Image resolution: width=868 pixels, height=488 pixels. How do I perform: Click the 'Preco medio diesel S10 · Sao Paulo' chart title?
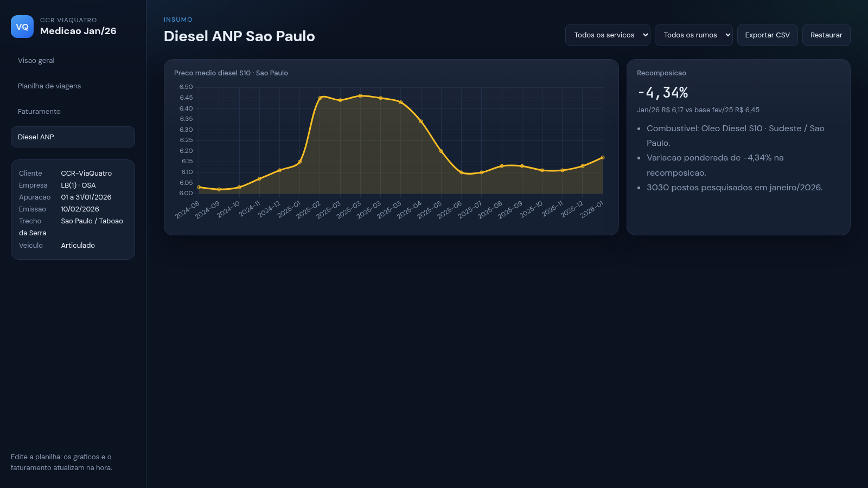click(x=231, y=73)
